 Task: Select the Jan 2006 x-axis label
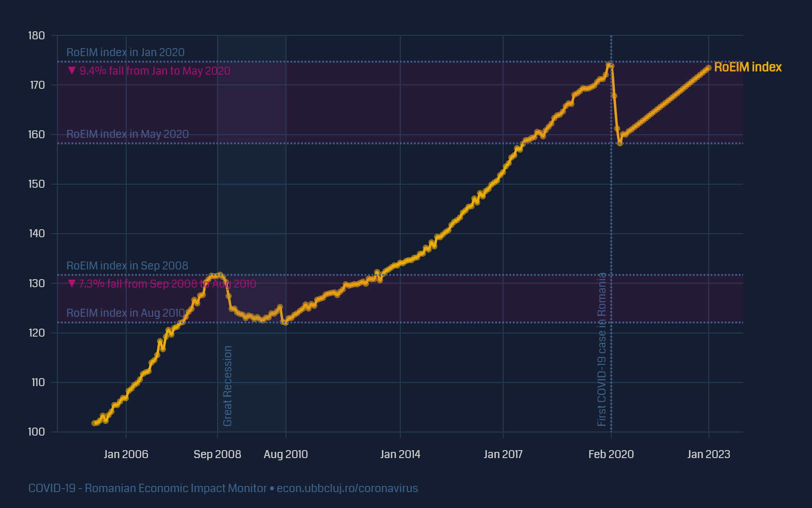coord(126,454)
